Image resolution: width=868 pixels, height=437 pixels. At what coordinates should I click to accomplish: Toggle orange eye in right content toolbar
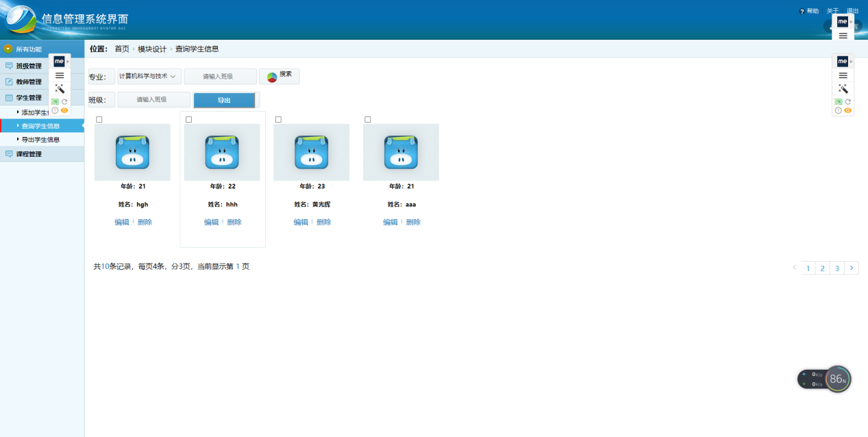click(848, 110)
